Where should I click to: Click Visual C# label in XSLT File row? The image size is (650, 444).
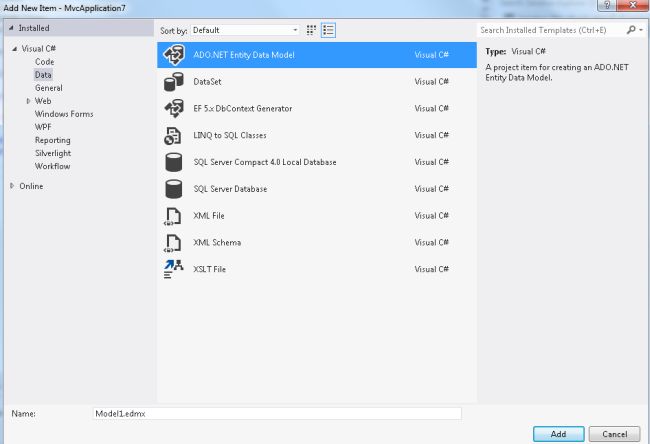point(432,269)
